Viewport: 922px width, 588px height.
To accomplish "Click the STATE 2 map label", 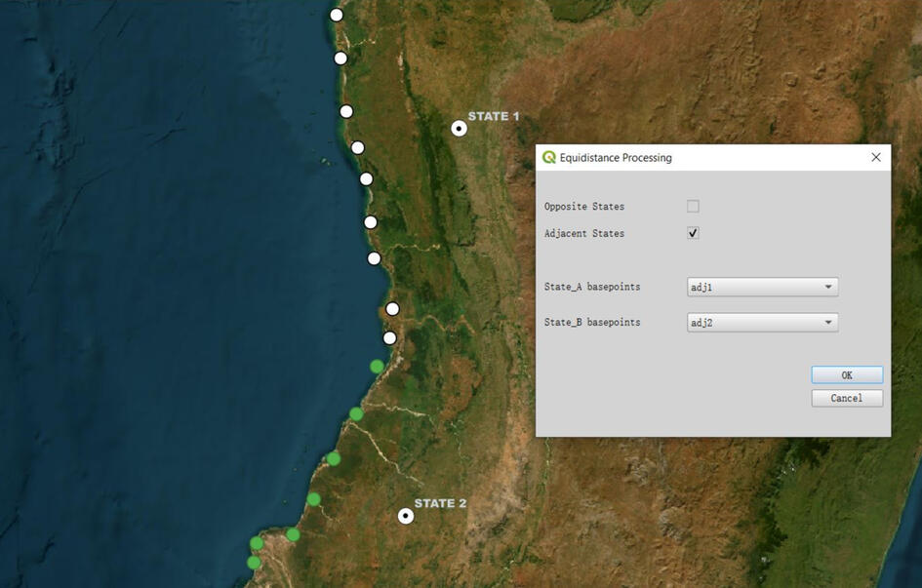I will tap(440, 503).
